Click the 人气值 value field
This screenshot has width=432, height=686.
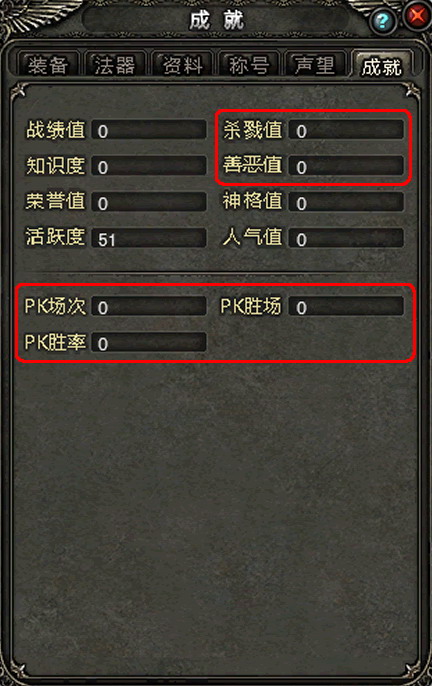pos(346,238)
